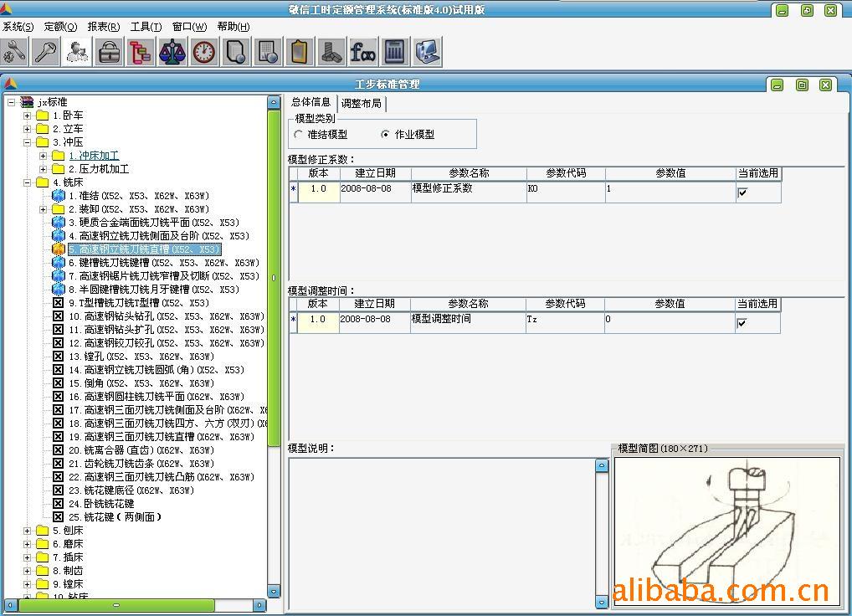
Task: Switch to the 总体信息 tab
Action: 311,102
